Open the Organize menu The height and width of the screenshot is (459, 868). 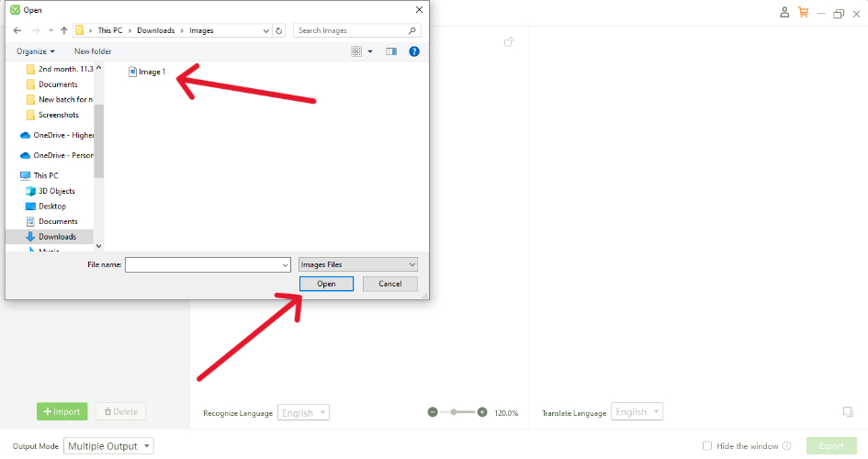(x=36, y=51)
